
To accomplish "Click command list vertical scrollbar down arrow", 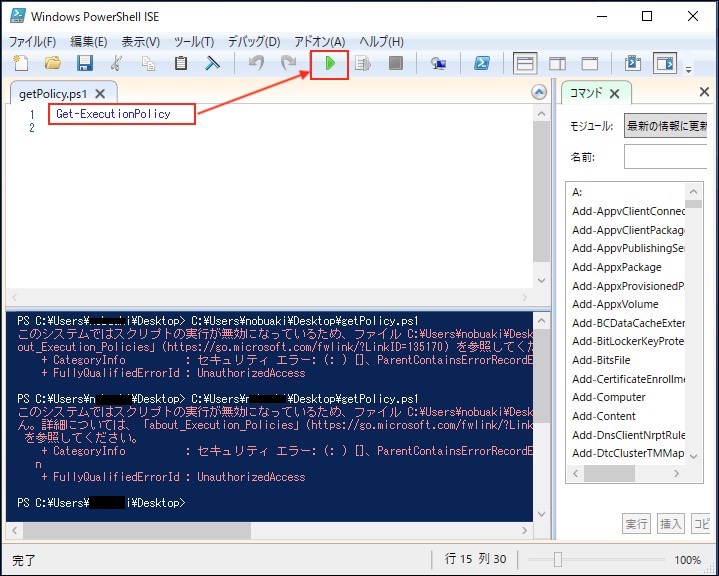I will (693, 456).
